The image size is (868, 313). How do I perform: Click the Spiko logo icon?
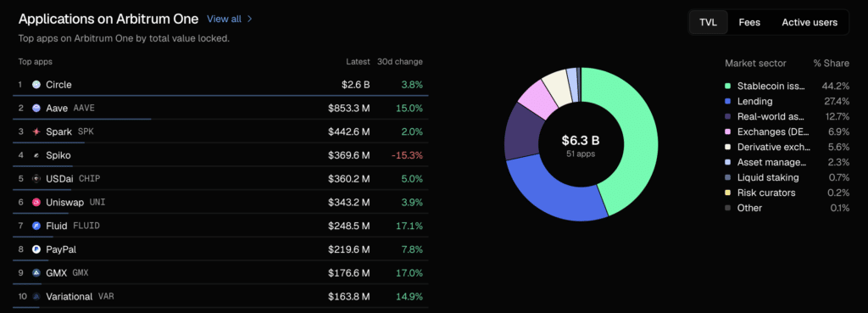[x=36, y=155]
